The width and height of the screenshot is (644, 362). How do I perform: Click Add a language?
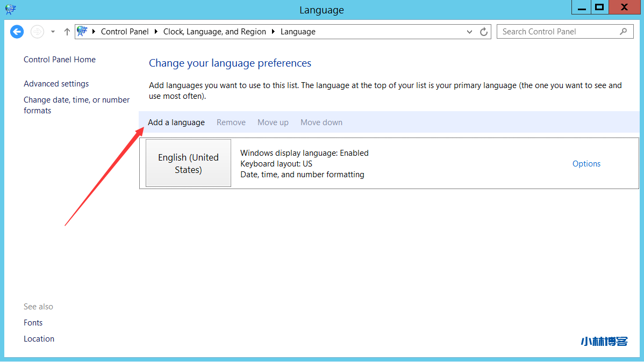[x=176, y=122]
